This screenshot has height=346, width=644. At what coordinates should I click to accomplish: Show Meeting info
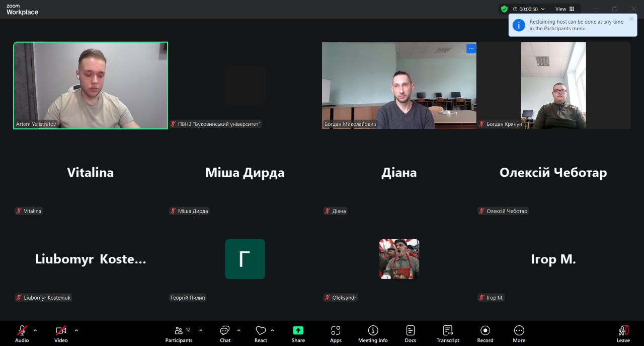373,333
